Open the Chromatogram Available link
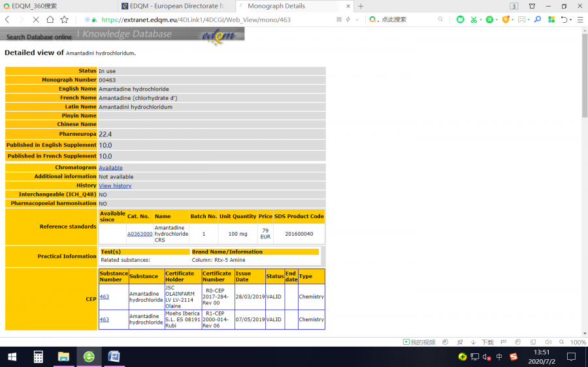 (110, 168)
